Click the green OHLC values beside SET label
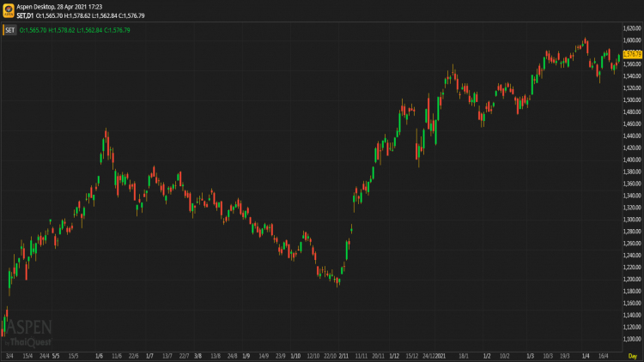644x362 pixels. pyautogui.click(x=75, y=30)
